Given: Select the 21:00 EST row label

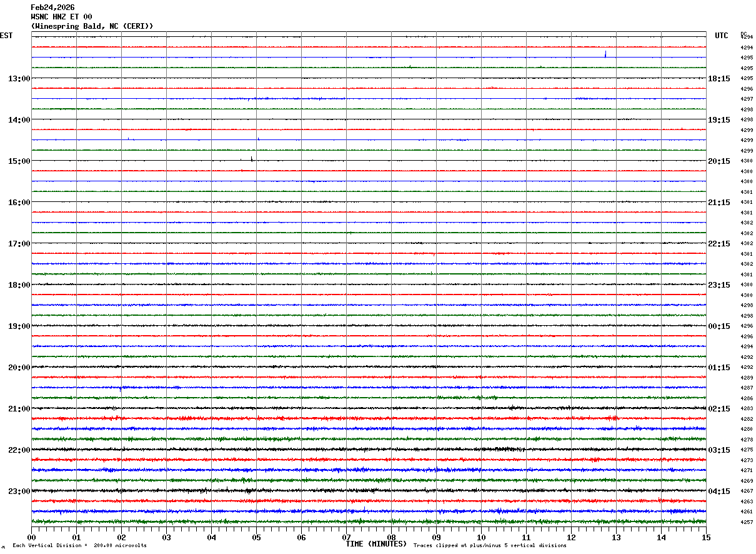Looking at the screenshot, I should 19,409.
